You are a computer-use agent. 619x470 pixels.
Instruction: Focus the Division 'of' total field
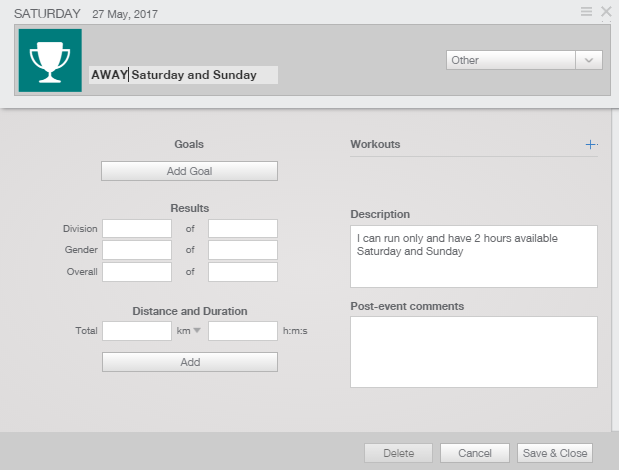[x=243, y=229]
